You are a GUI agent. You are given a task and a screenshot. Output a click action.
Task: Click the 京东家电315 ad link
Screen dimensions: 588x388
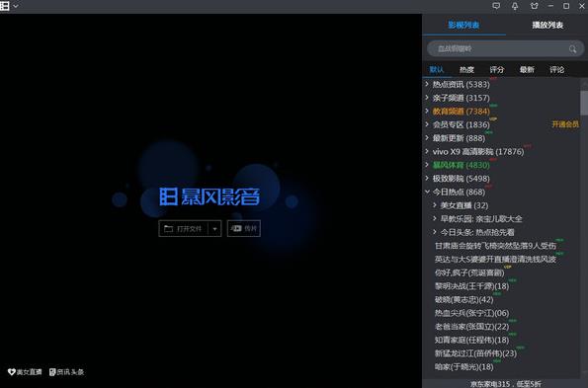(506, 384)
